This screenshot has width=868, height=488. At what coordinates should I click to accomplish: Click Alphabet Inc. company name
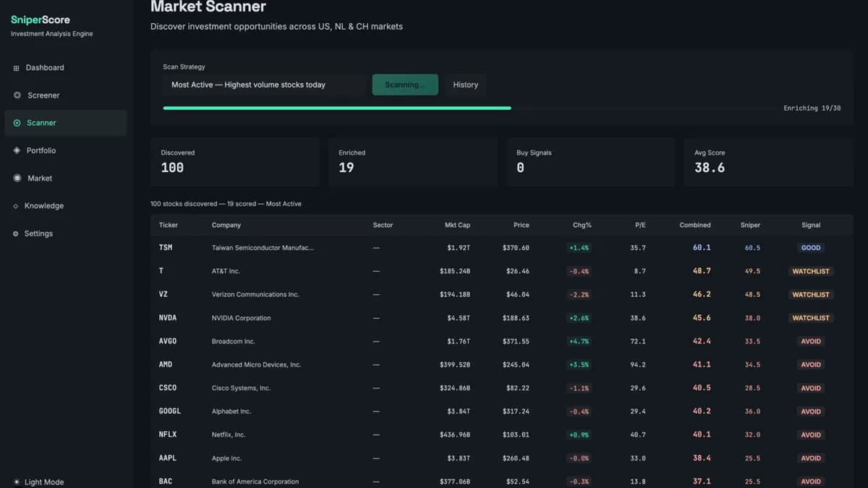231,411
